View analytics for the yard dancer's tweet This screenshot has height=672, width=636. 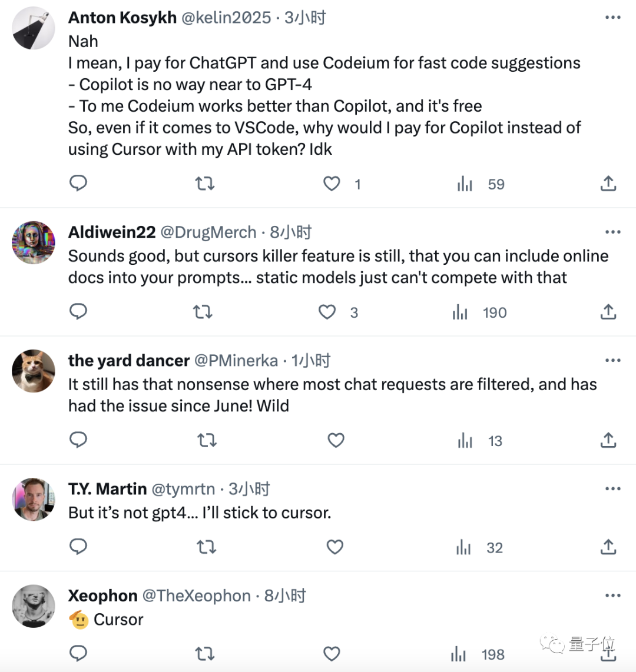(465, 440)
